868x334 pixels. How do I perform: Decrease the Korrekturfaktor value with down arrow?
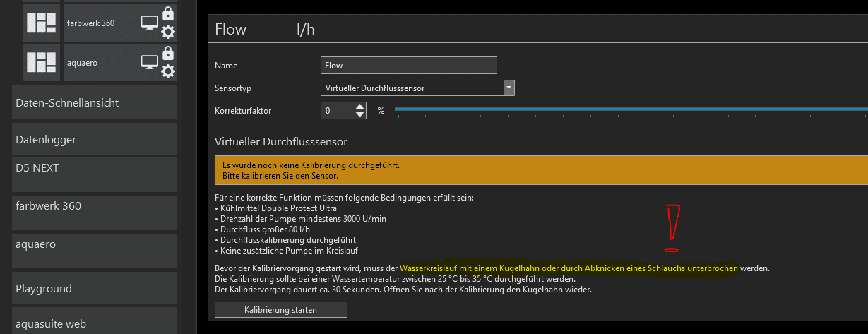360,114
